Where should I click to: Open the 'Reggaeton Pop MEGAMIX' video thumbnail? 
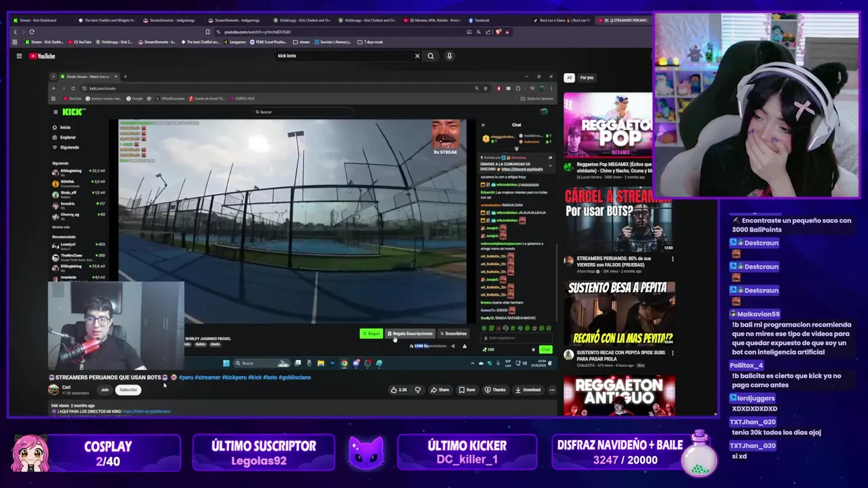tap(608, 124)
